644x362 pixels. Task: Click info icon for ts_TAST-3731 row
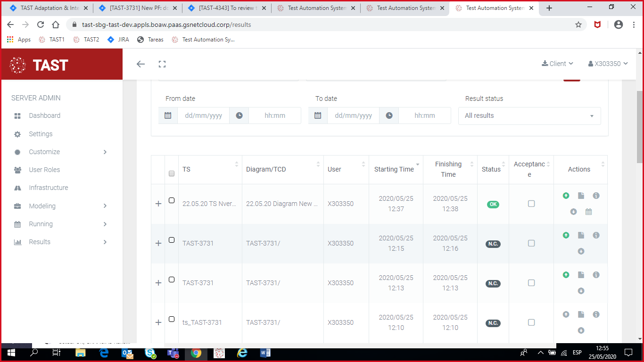[596, 314]
